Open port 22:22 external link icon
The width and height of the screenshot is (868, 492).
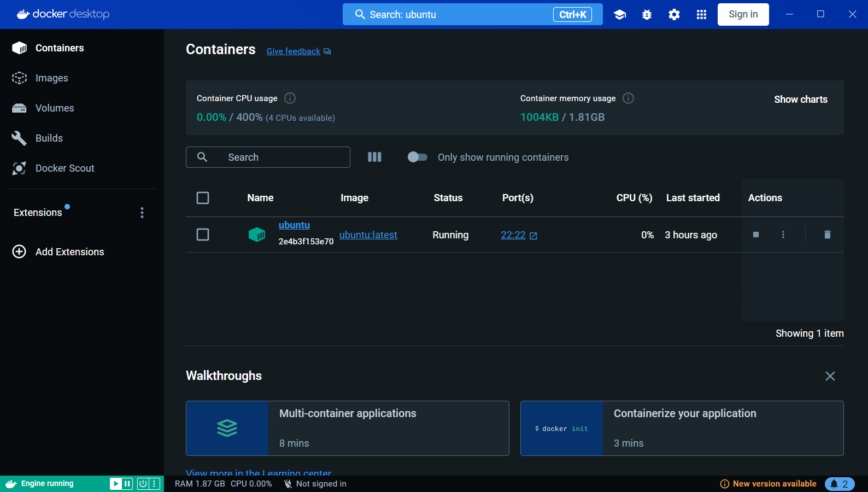point(533,236)
